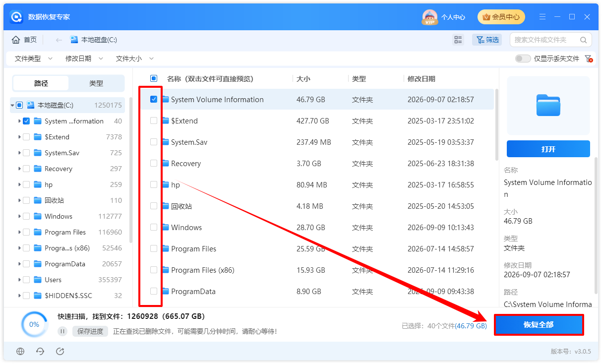Click the Users folder icon in tree
The width and height of the screenshot is (602, 364).
pyautogui.click(x=38, y=280)
